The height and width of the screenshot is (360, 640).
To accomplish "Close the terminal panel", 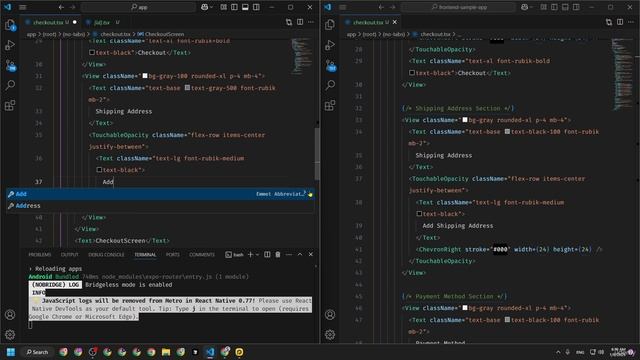I will (x=311, y=254).
